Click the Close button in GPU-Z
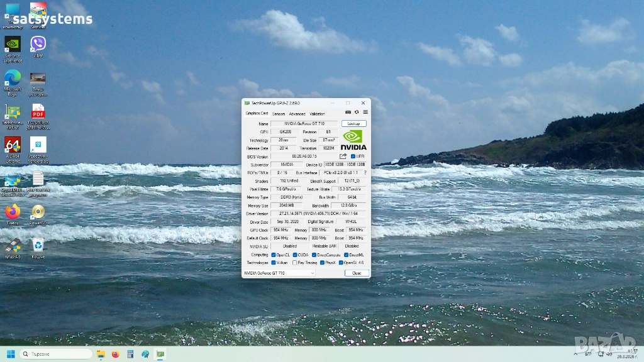This screenshot has width=644, height=362. [357, 273]
